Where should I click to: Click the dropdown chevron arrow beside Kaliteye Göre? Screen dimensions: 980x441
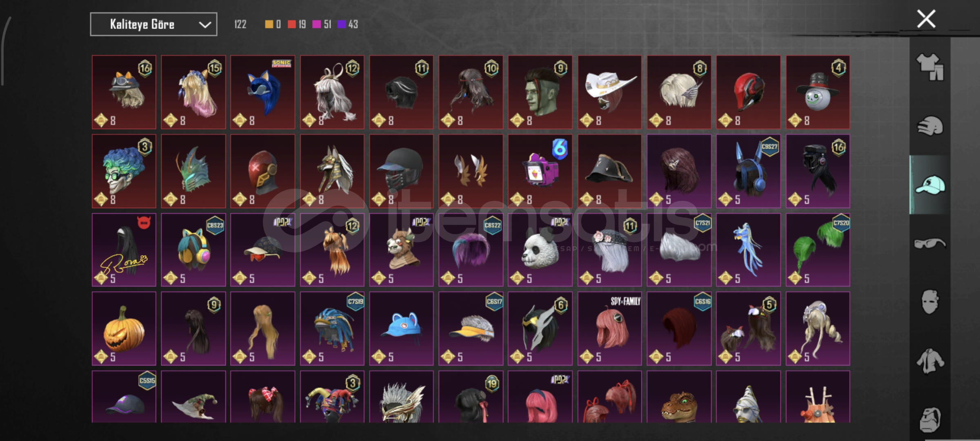[204, 25]
